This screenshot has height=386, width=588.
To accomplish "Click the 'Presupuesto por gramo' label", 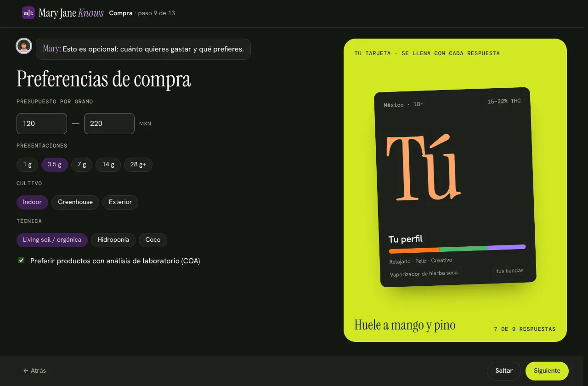I will [55, 102].
